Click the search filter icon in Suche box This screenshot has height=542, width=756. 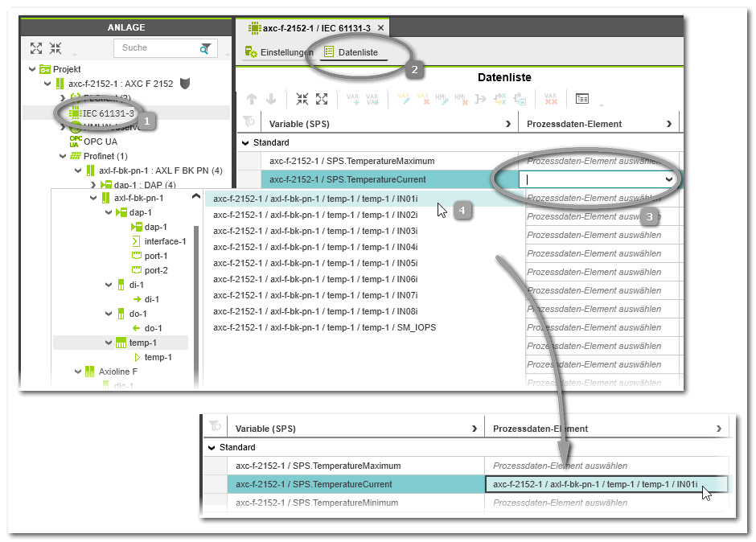pos(206,48)
